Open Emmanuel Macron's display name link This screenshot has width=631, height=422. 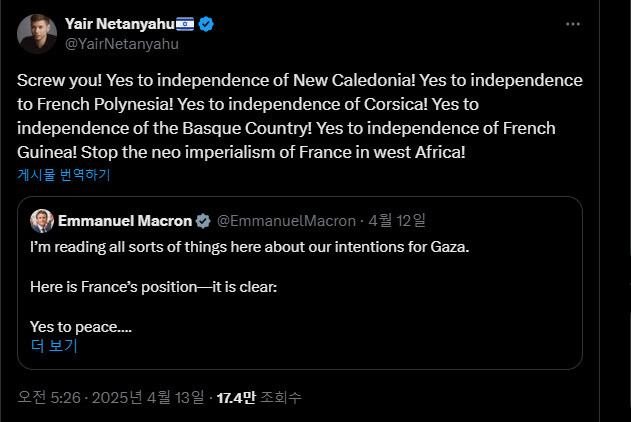tap(125, 220)
